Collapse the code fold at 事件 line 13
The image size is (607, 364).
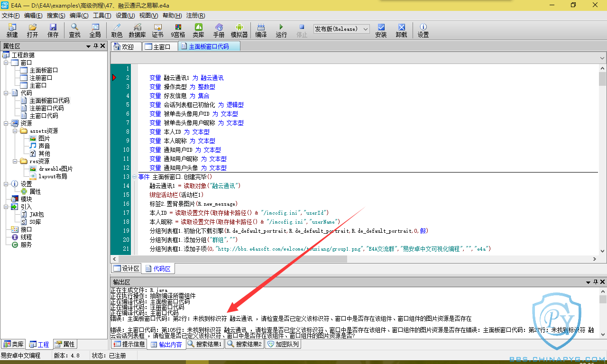[x=135, y=177]
